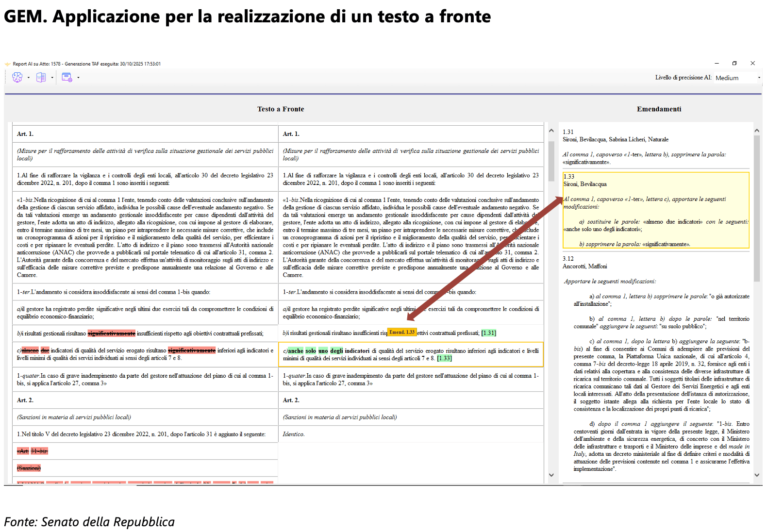Minimize the Report AI window
The width and height of the screenshot is (767, 532).
(717, 64)
